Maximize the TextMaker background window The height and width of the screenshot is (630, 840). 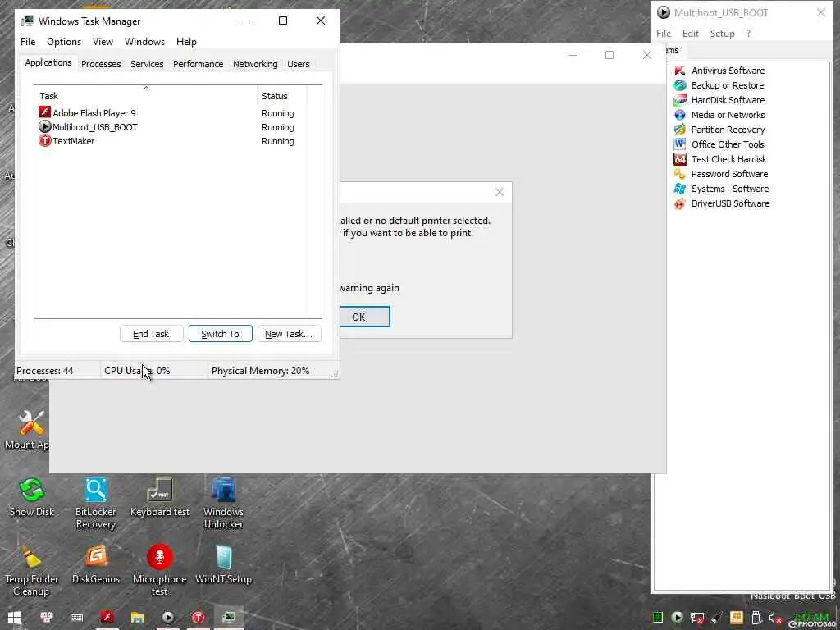[x=609, y=55]
